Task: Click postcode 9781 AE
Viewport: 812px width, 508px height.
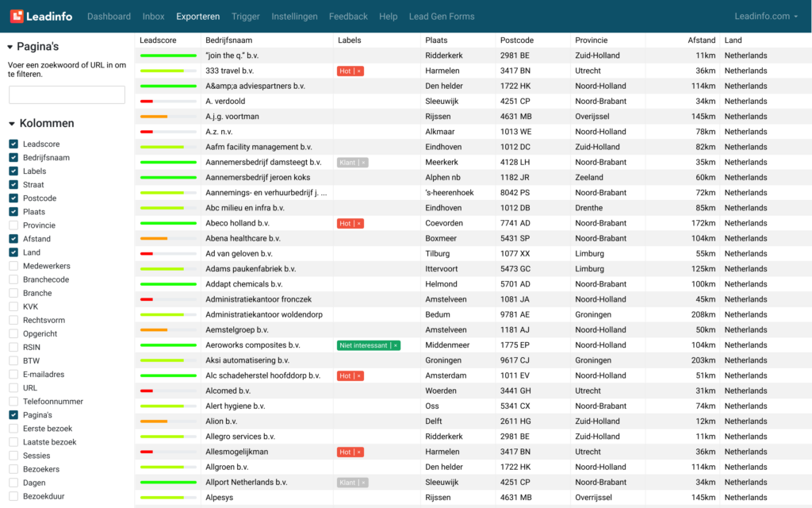Action: point(515,314)
